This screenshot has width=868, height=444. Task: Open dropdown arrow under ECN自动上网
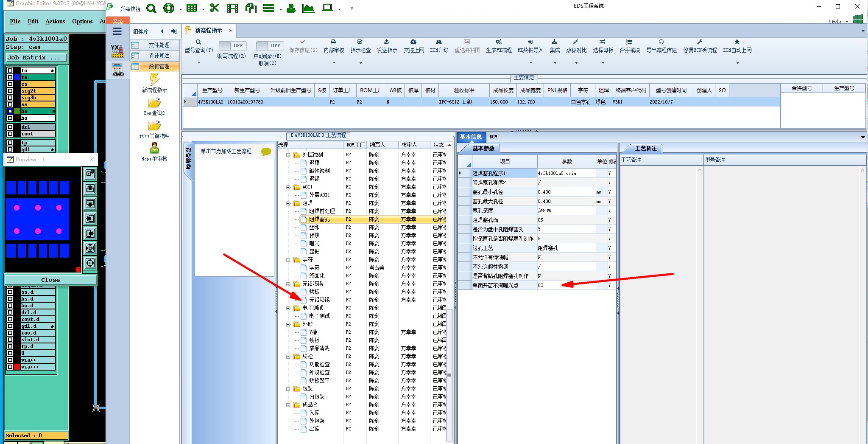click(737, 63)
